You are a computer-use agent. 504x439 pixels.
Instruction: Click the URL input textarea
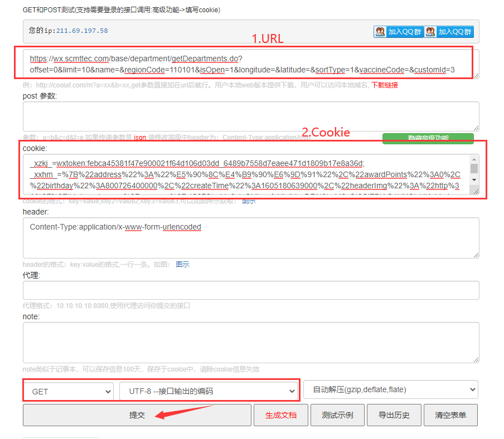[x=251, y=64]
